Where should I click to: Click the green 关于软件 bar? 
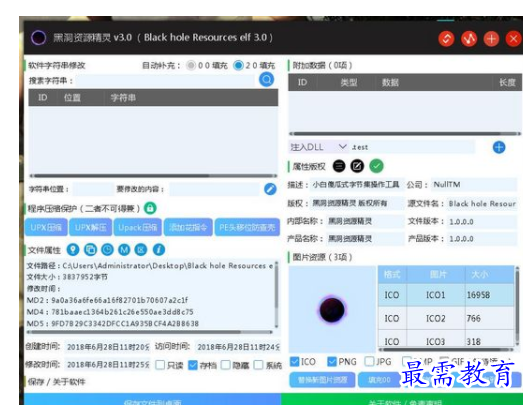point(402,399)
